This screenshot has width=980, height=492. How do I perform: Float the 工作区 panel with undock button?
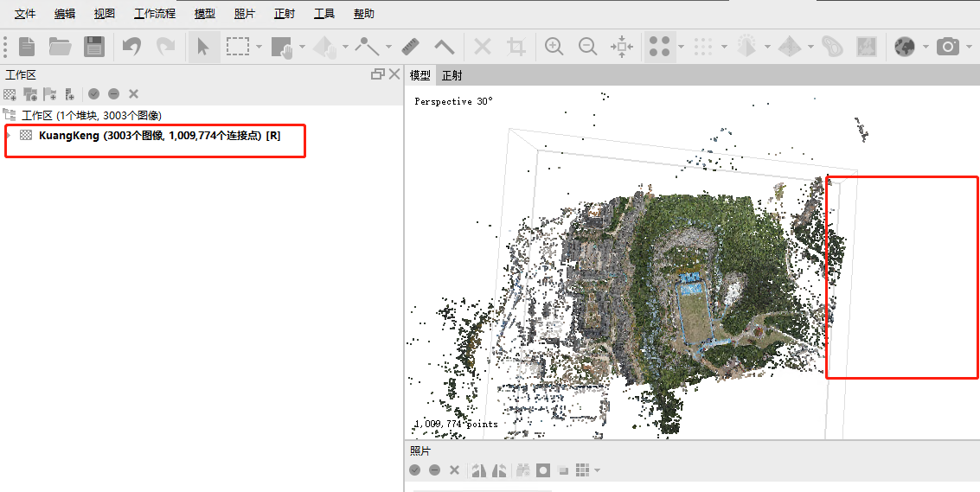tap(377, 74)
